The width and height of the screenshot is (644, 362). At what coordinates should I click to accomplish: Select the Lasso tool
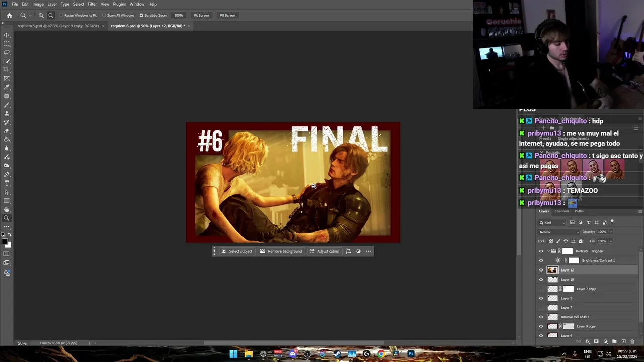pos(7,52)
